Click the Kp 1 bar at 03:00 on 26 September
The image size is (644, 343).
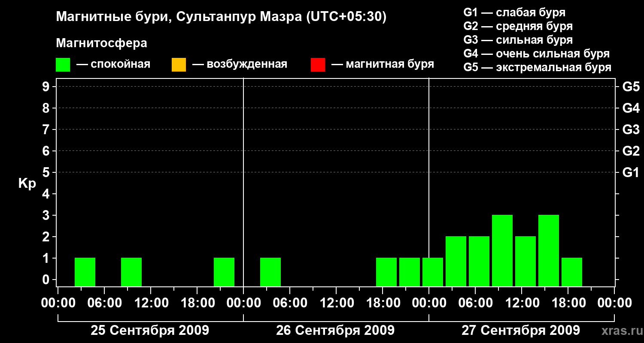pyautogui.click(x=270, y=272)
